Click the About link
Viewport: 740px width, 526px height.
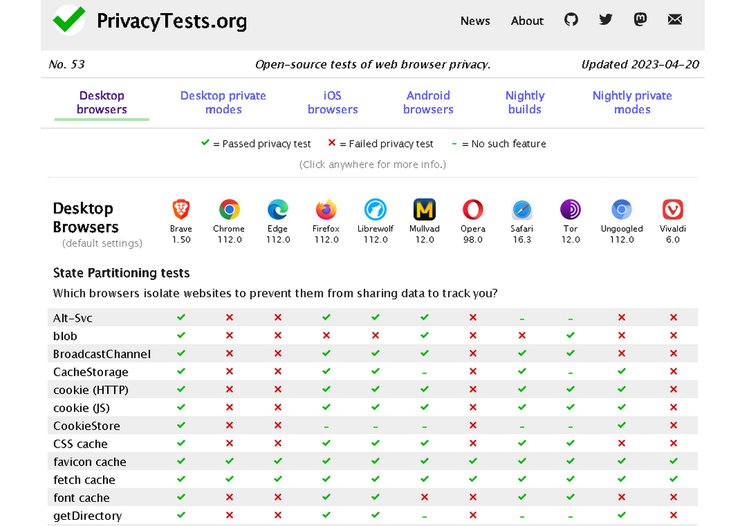pyautogui.click(x=527, y=21)
